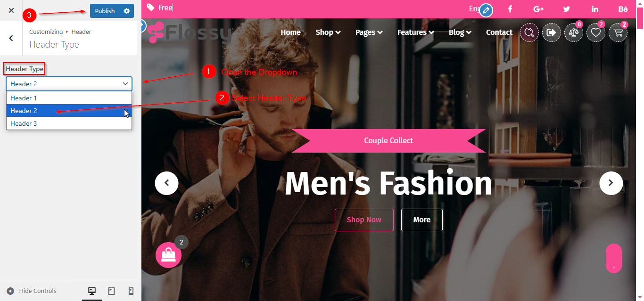Expand the Shop menu

pos(328,33)
